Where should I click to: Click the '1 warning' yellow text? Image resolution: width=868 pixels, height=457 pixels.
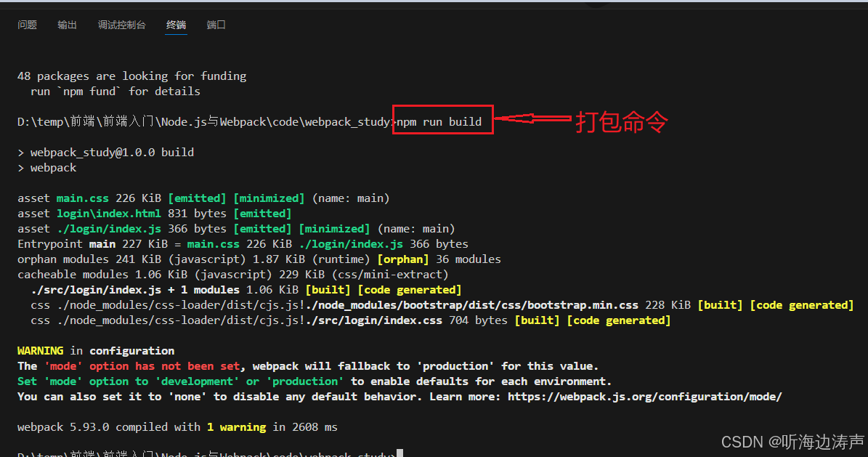pos(236,427)
